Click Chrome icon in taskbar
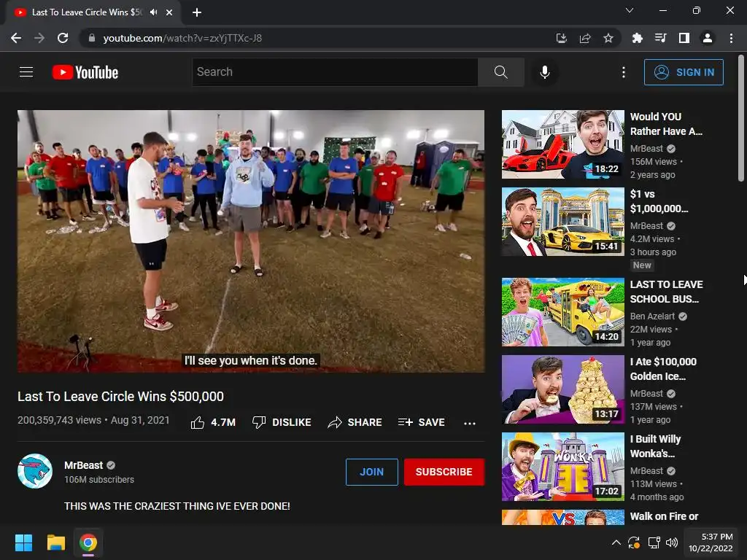This screenshot has height=560, width=747. 88,542
